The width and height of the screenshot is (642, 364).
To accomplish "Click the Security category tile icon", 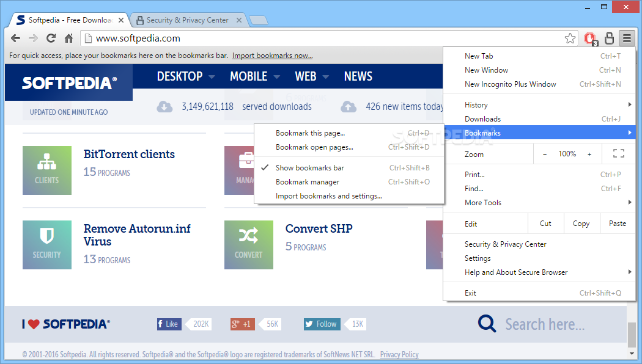I will tap(47, 244).
